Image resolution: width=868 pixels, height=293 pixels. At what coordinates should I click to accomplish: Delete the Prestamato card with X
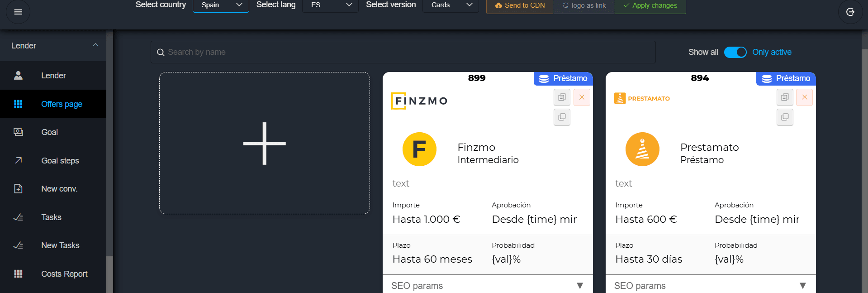(805, 97)
